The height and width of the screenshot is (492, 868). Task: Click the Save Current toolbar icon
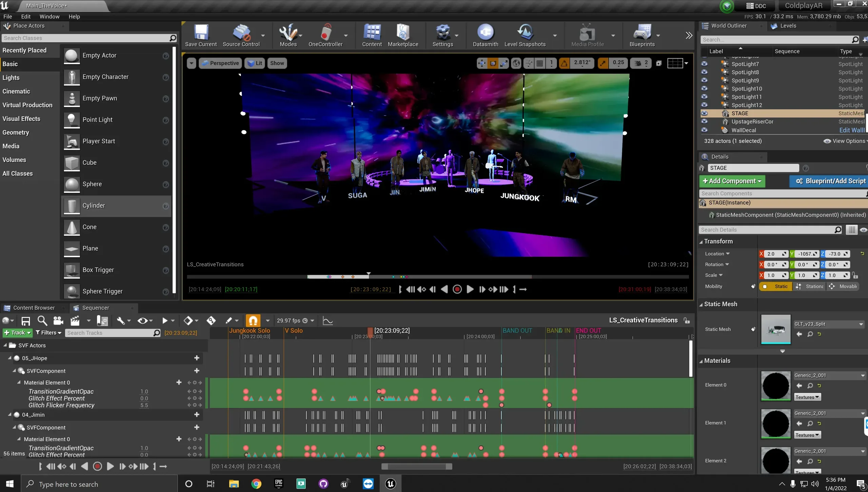click(x=201, y=35)
